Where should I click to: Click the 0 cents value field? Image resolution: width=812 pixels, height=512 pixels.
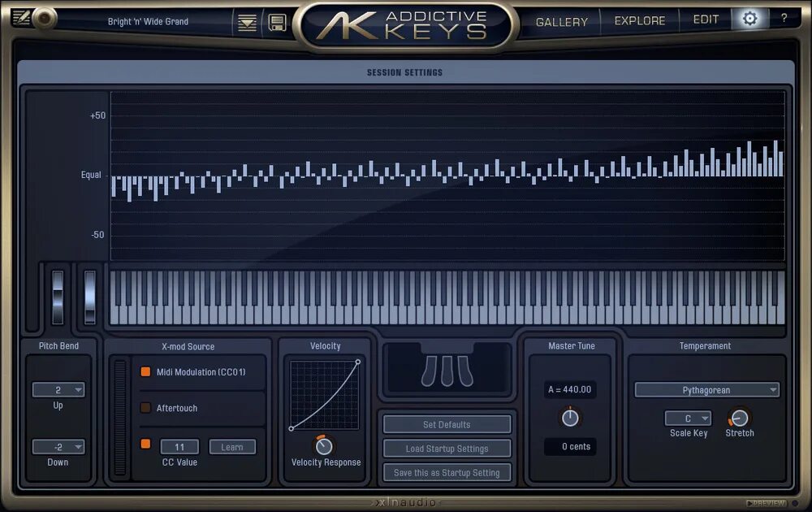coord(570,447)
